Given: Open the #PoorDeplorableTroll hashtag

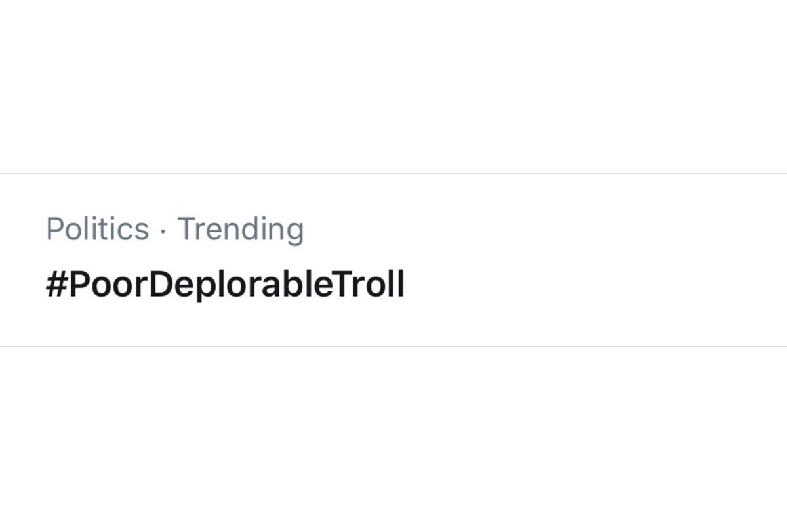Looking at the screenshot, I should coord(225,285).
